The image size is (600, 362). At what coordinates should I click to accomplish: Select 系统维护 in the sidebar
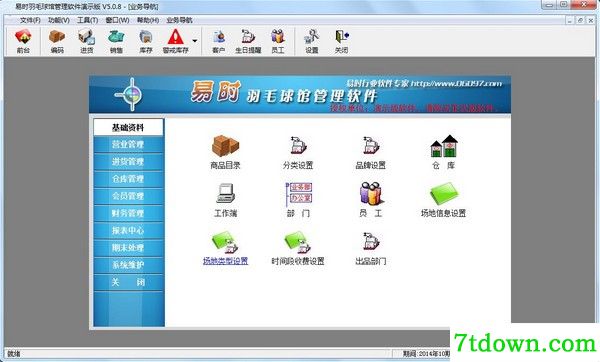click(x=128, y=265)
